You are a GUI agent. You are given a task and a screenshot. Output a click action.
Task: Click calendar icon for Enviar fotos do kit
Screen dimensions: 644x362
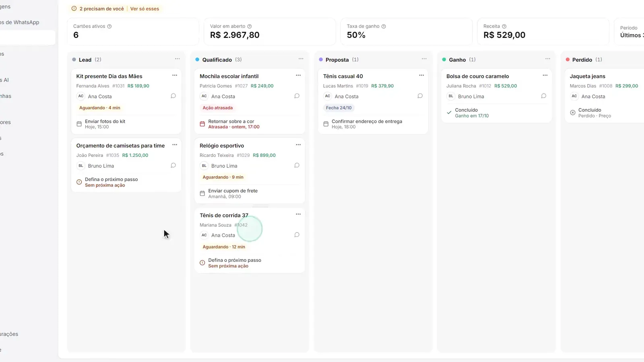click(79, 124)
